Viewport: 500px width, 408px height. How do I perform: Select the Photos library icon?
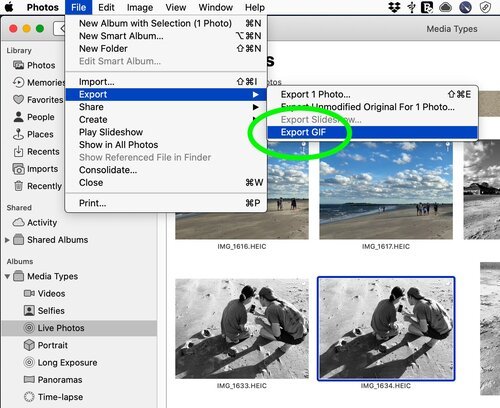(18, 65)
